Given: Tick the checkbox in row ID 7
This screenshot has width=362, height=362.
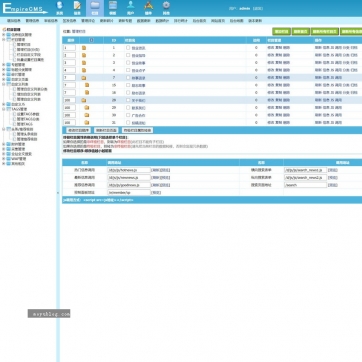Looking at the screenshot, I should click(x=128, y=77).
